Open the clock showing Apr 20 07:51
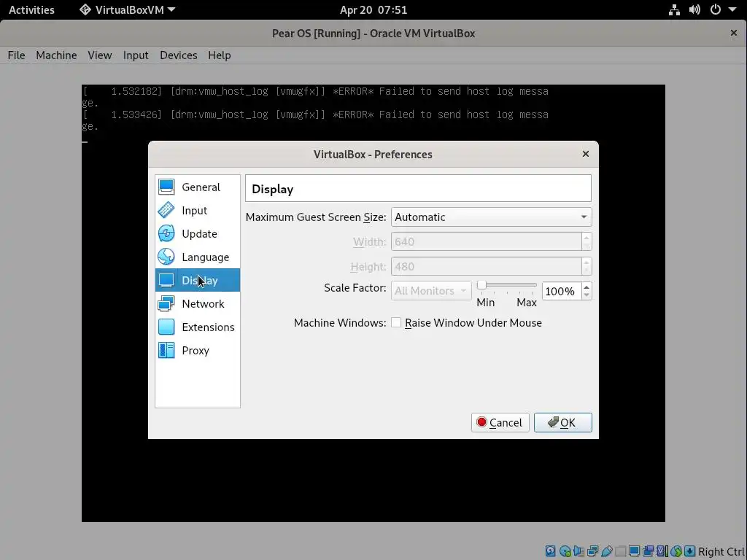The height and width of the screenshot is (560, 747). coord(373,9)
